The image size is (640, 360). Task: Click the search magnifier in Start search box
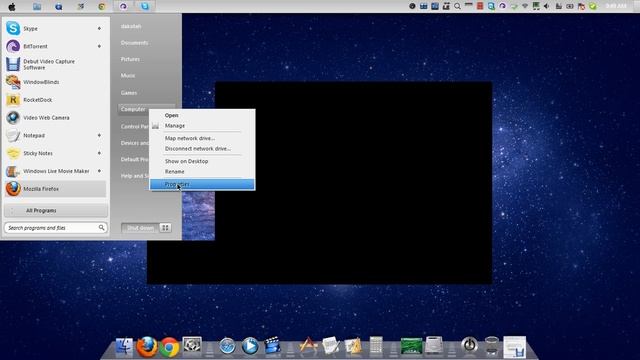click(x=102, y=228)
